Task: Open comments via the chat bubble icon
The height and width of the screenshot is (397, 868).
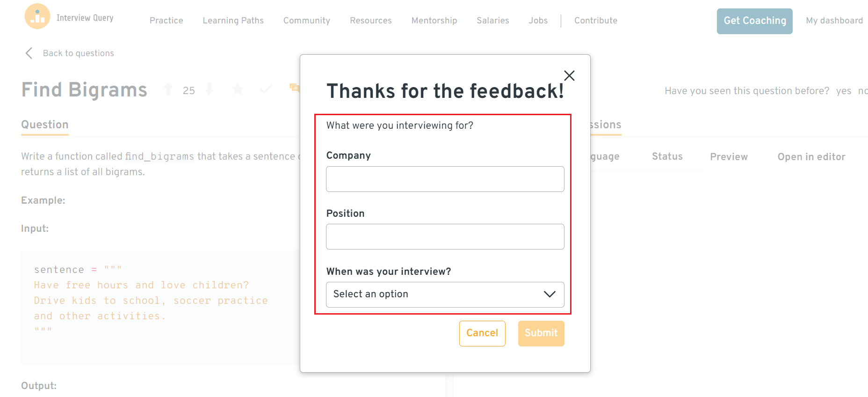Action: [294, 88]
